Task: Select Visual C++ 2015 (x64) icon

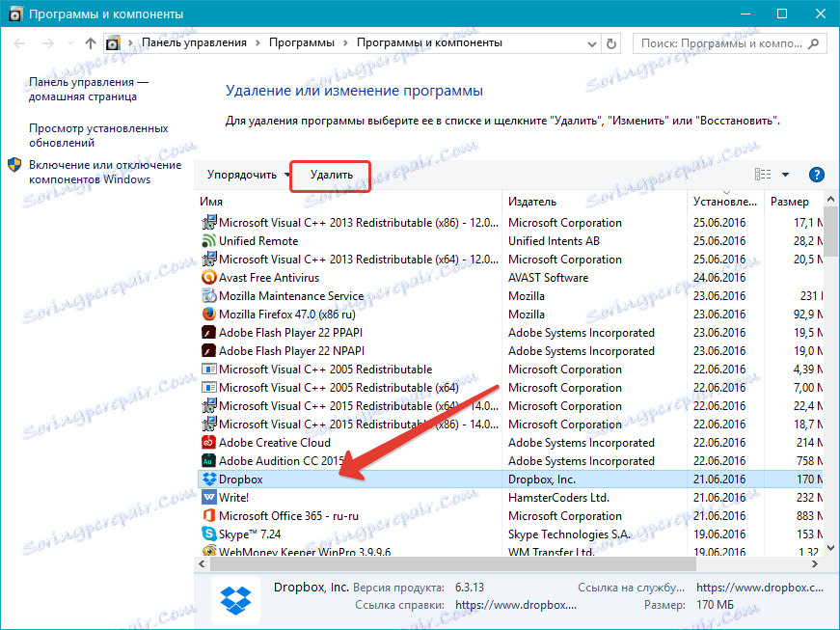Action: point(208,405)
